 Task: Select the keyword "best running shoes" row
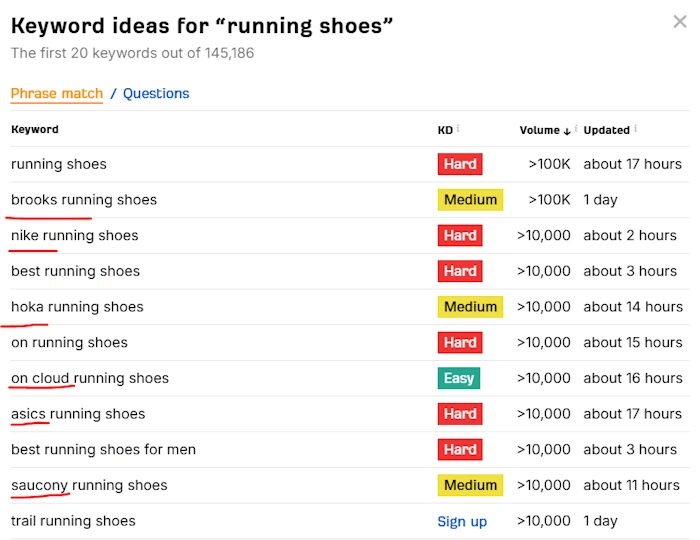[75, 271]
